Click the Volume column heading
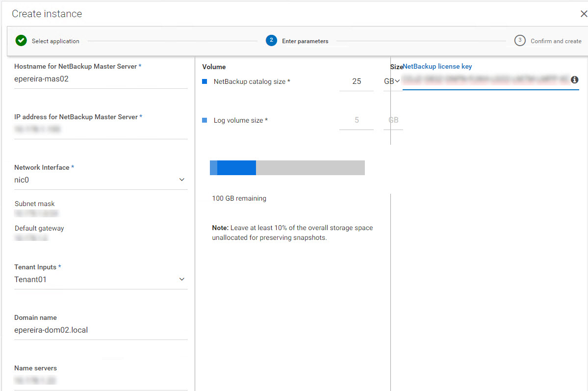The image size is (588, 391). 214,67
